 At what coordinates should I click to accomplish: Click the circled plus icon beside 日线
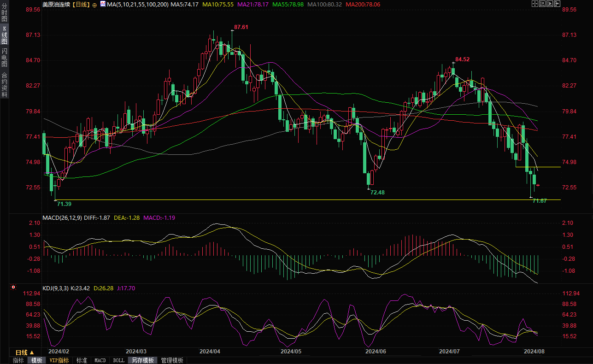(x=94, y=5)
